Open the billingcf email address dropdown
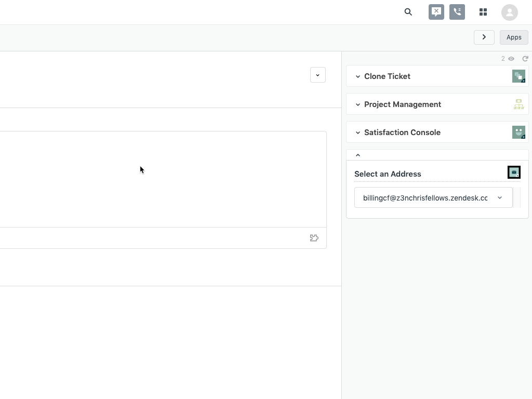Viewport: 532px width, 399px height. [x=433, y=197]
